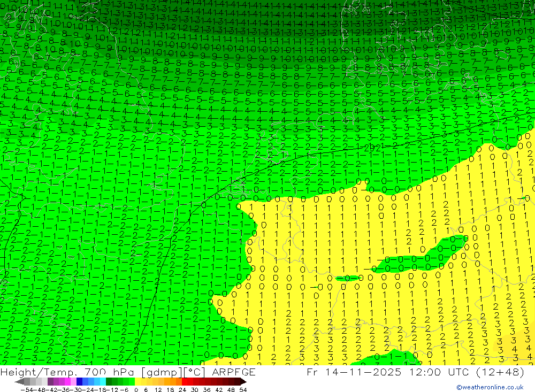Pick the bright red legend swatch
535x392 pixels.
tap(185, 381)
